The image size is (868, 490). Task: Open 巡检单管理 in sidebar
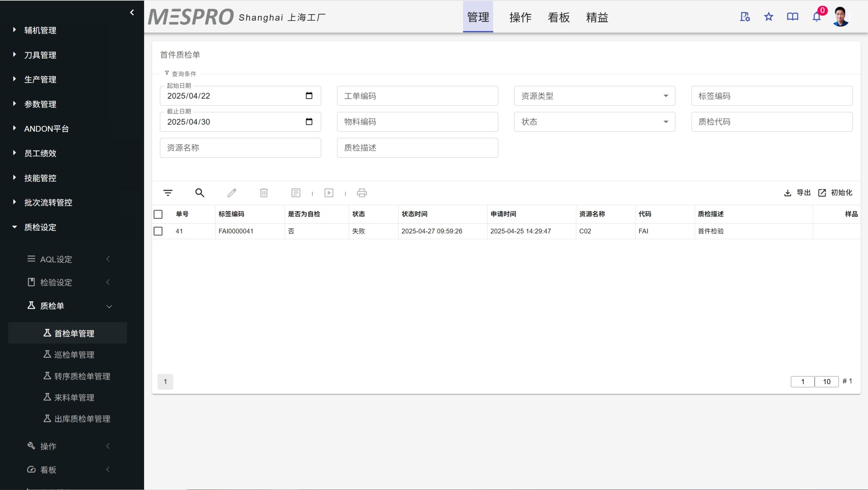[74, 355]
